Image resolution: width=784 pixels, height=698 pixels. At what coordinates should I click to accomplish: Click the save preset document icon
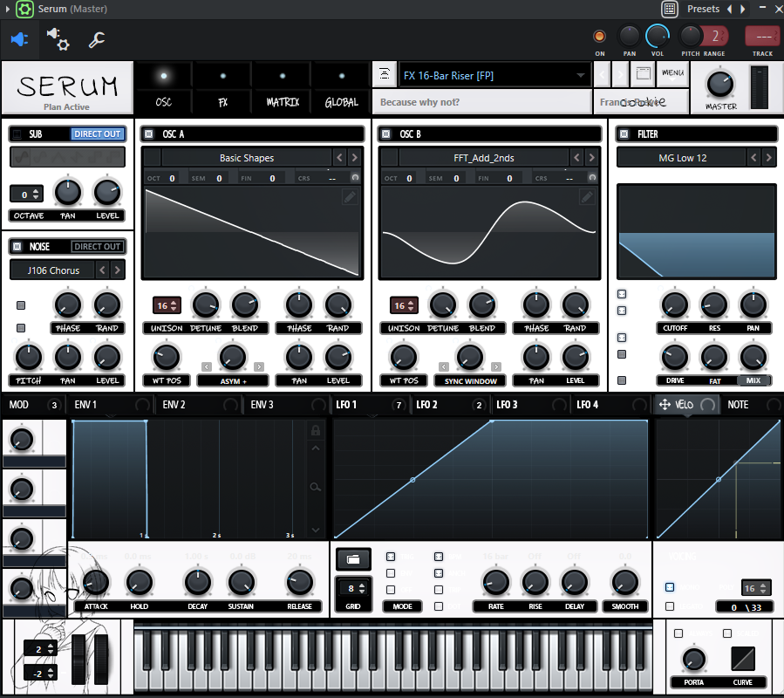pyautogui.click(x=643, y=75)
